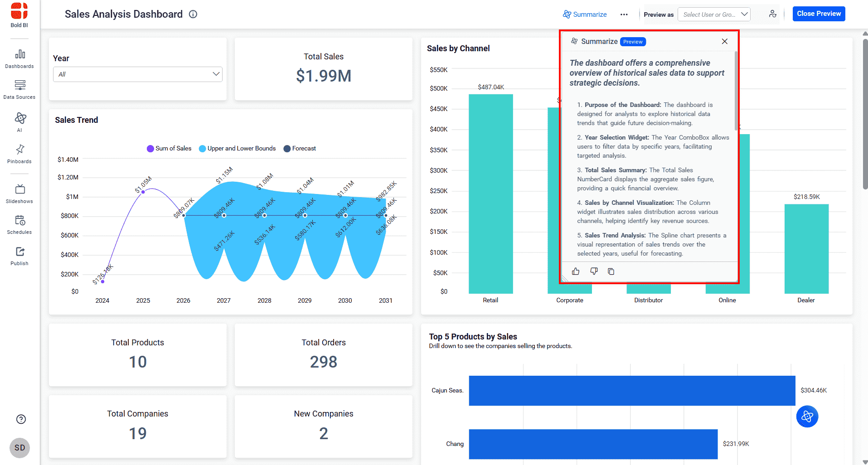Click the Bold BI logo
Viewport: 868px width, 465px height.
tap(19, 15)
